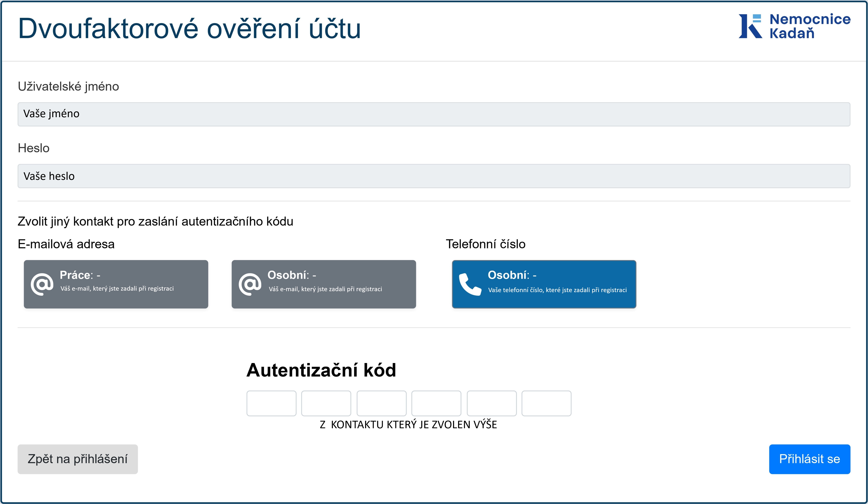Click the Telefonní číslo label
868x504 pixels.
click(x=486, y=244)
